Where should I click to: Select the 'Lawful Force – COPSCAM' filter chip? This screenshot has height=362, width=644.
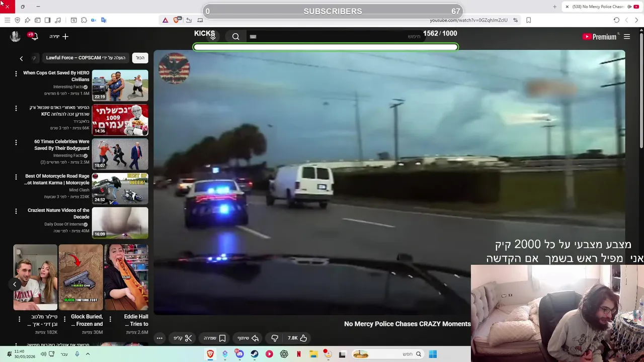tap(86, 58)
